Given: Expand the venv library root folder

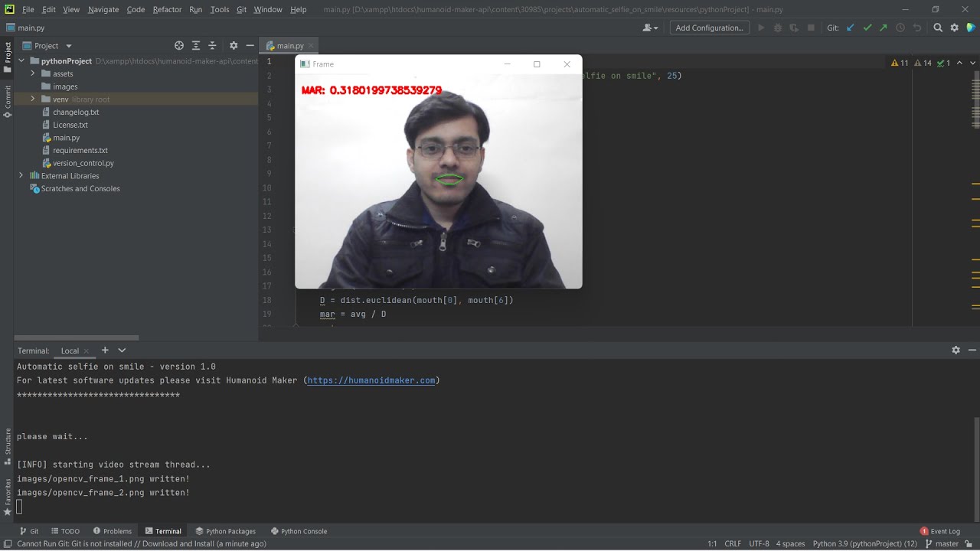Looking at the screenshot, I should click(x=33, y=99).
